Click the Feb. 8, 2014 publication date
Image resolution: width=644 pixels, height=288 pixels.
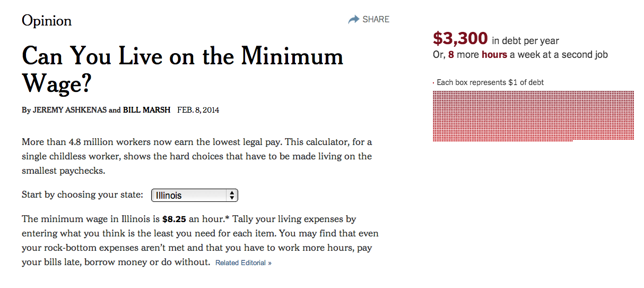(x=198, y=111)
